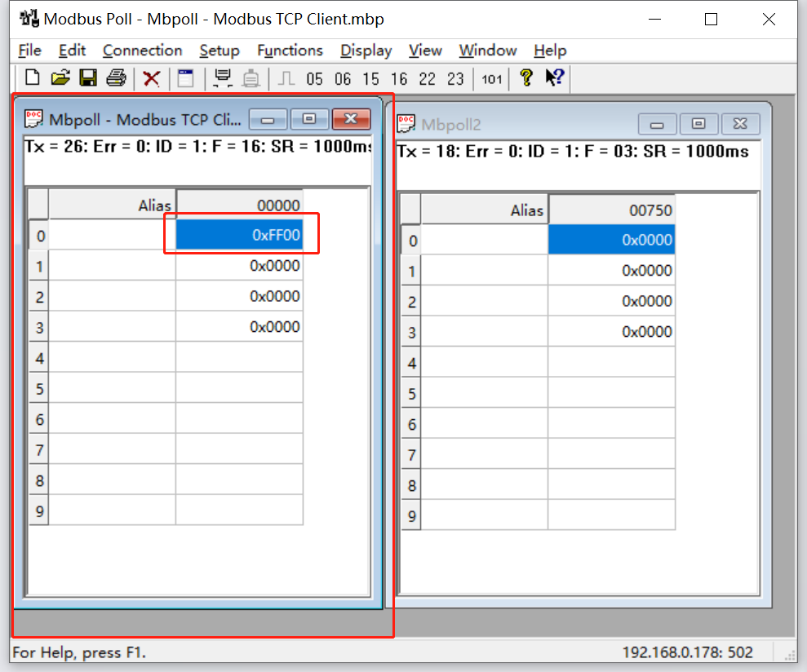The height and width of the screenshot is (672, 807).
Task: Click the 05 write single coil button
Action: [315, 79]
